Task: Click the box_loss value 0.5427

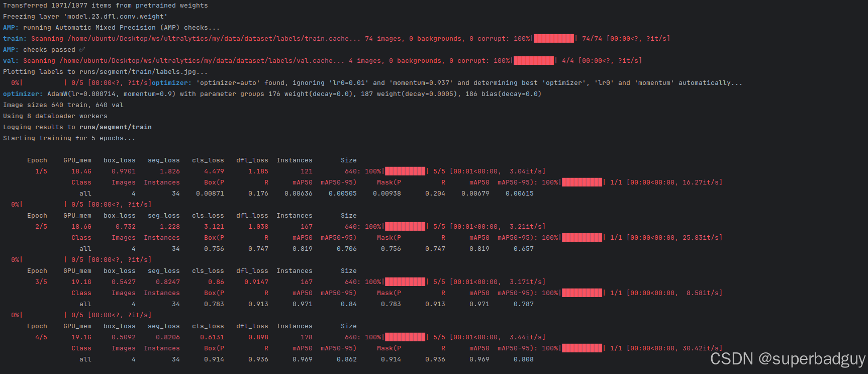Action: click(x=124, y=282)
